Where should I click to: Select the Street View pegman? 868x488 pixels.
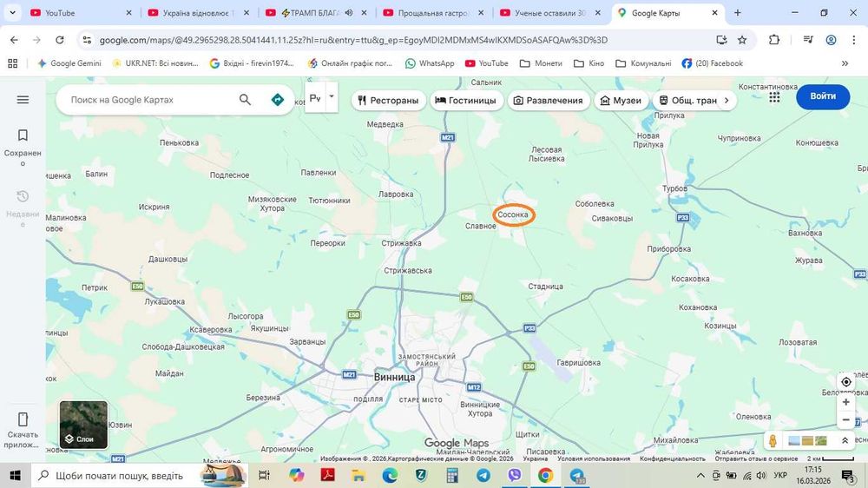[773, 441]
